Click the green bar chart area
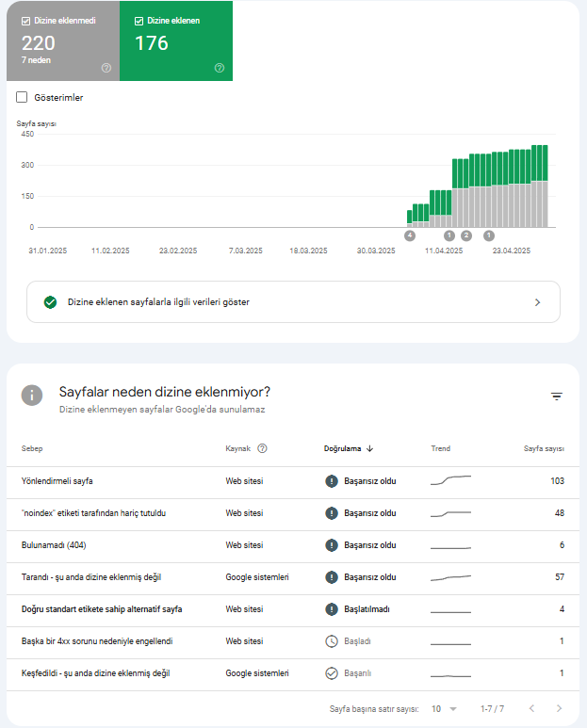The image size is (587, 728). coord(478,186)
